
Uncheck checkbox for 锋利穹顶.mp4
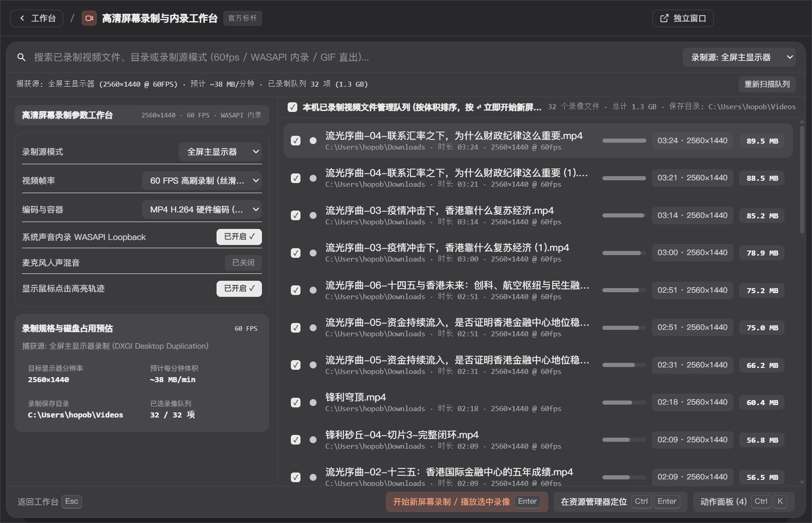(x=296, y=402)
